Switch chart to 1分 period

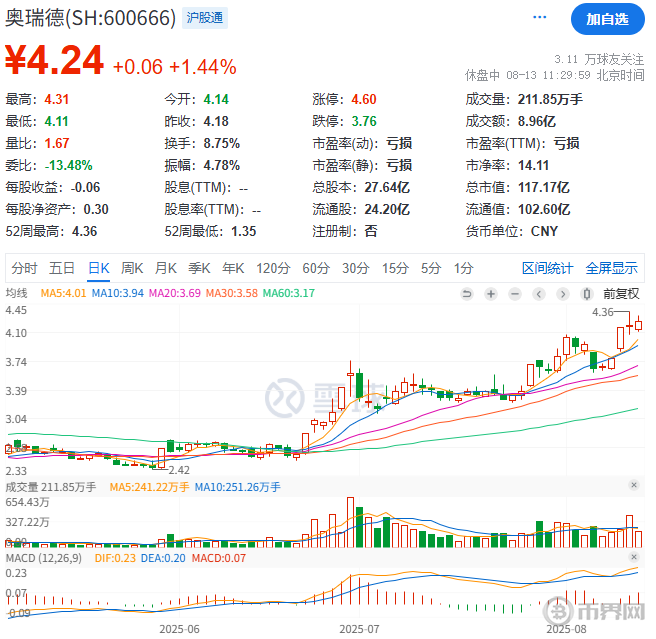pos(464,268)
